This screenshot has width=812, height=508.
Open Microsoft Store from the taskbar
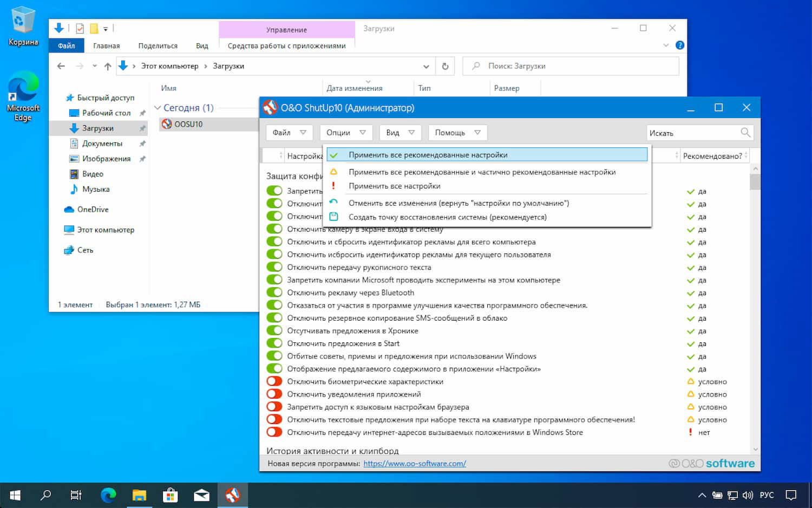[170, 494]
